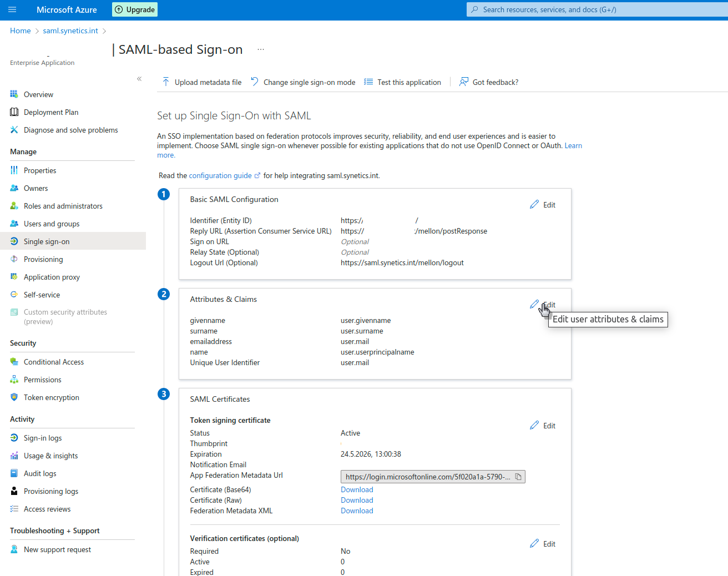Click the expiration date 24.5.2026, 13:00:38
The image size is (728, 576).
(x=371, y=454)
